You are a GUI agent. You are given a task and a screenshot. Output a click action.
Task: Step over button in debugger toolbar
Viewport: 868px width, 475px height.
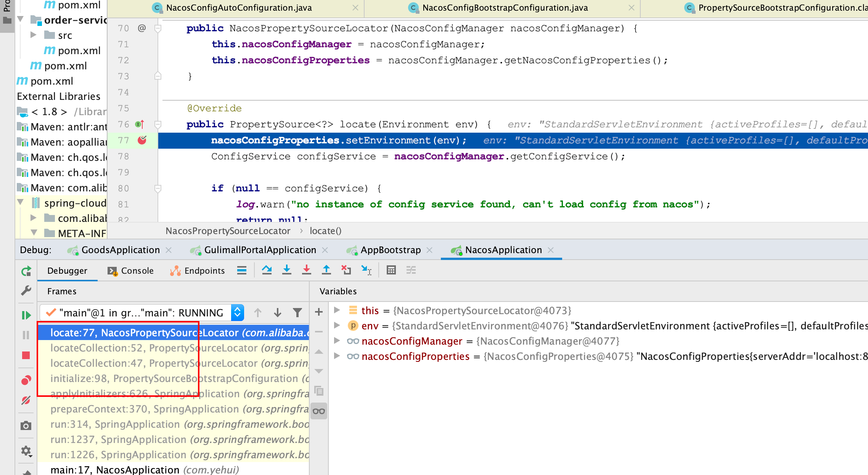(267, 270)
